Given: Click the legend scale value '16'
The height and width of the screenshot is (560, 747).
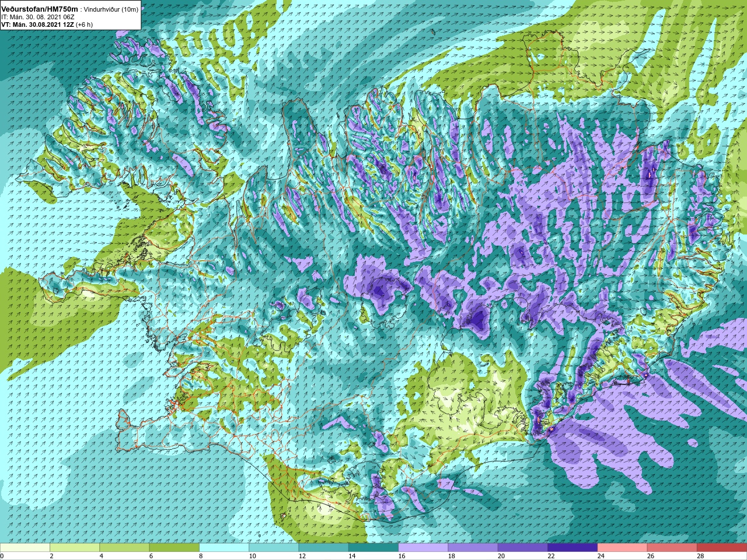Looking at the screenshot, I should [402, 556].
